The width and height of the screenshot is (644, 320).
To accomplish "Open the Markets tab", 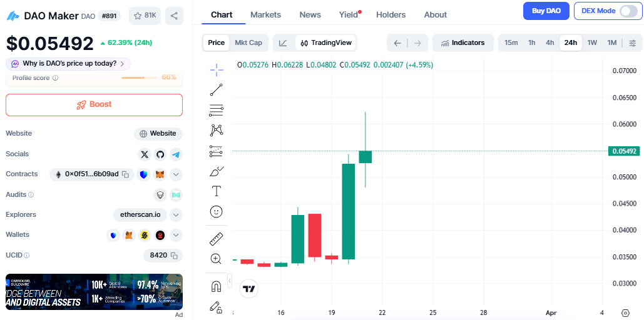I will coord(266,15).
